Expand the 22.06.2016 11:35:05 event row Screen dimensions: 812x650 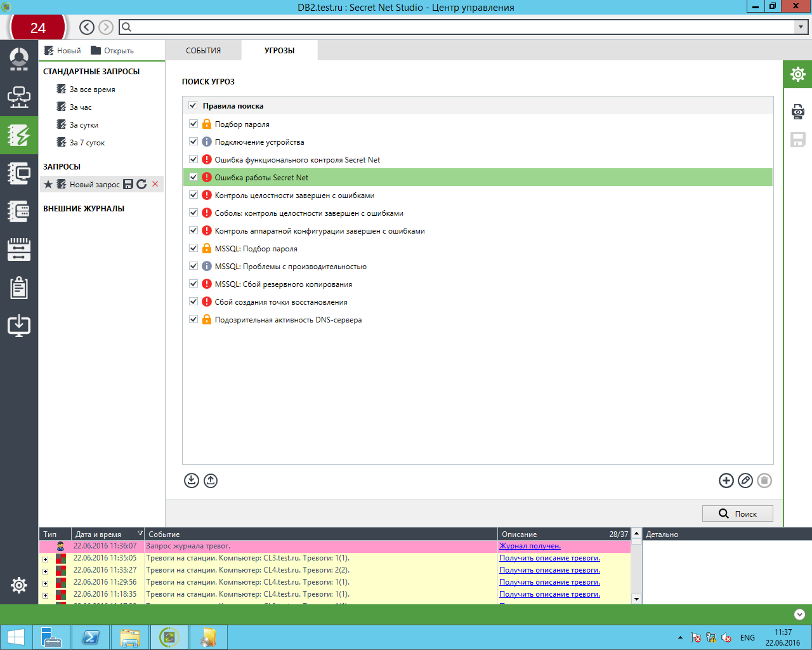[x=45, y=559]
